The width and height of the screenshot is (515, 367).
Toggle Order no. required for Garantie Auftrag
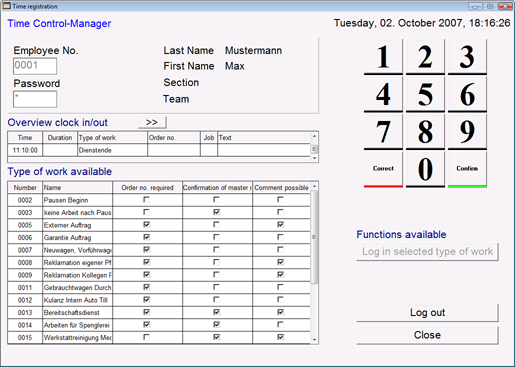(146, 237)
